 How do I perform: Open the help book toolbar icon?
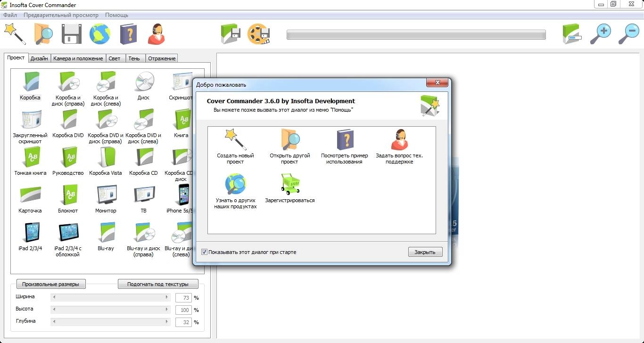[128, 34]
